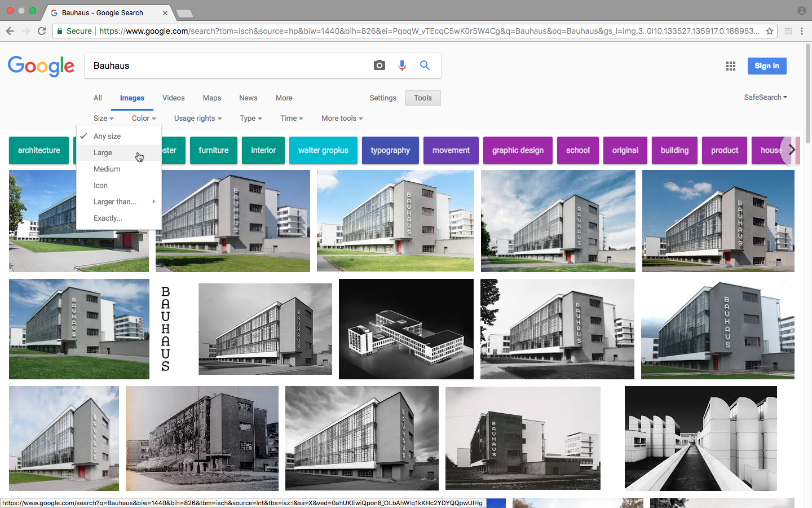Switch to the Videos tab
This screenshot has width=812, height=508.
pos(173,98)
